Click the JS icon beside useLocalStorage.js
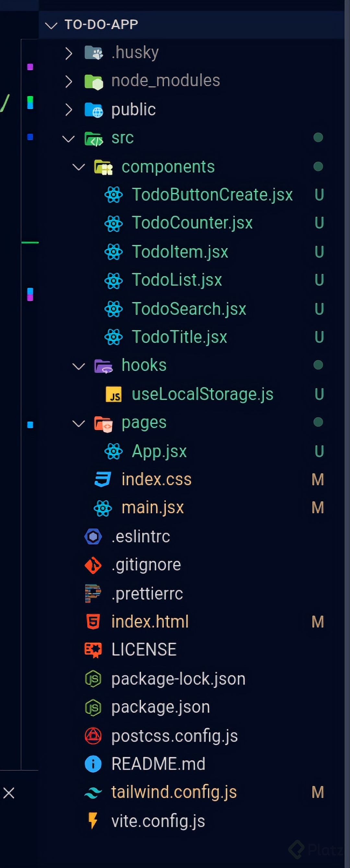This screenshot has height=868, width=350. (113, 395)
